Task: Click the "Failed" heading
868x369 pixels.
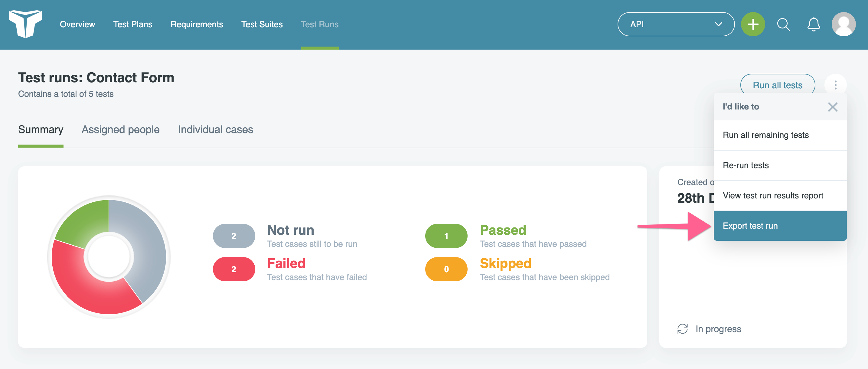Action: coord(286,263)
